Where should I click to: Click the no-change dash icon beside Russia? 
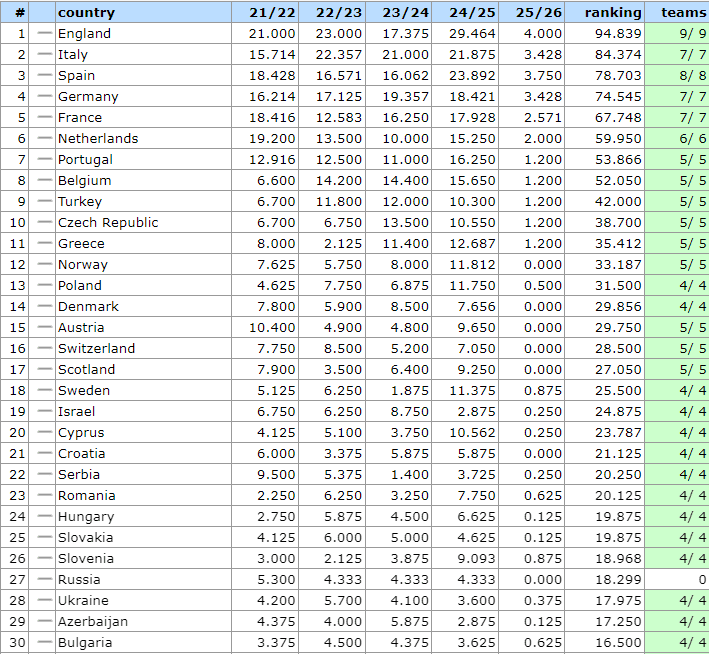coord(44,579)
